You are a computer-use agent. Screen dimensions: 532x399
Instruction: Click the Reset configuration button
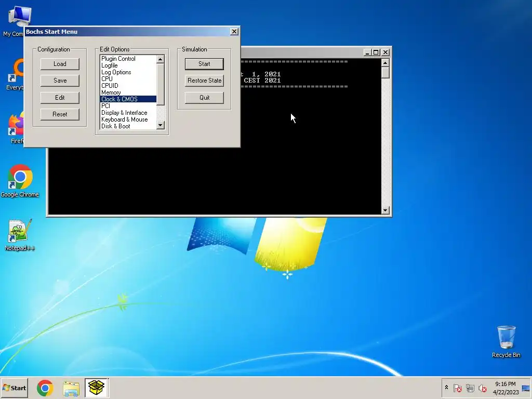[x=60, y=114]
